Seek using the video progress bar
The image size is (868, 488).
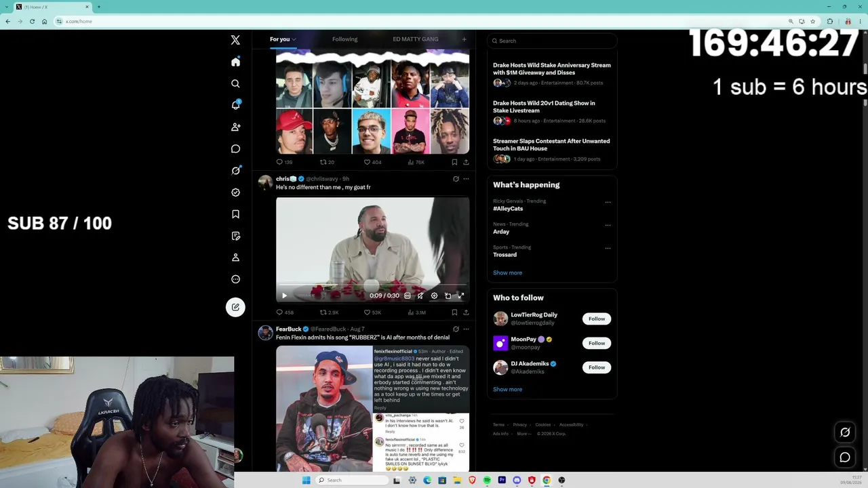pyautogui.click(x=372, y=286)
